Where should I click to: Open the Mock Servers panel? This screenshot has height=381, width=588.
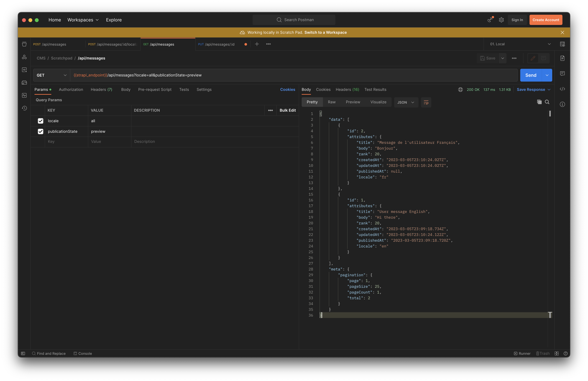click(x=24, y=83)
